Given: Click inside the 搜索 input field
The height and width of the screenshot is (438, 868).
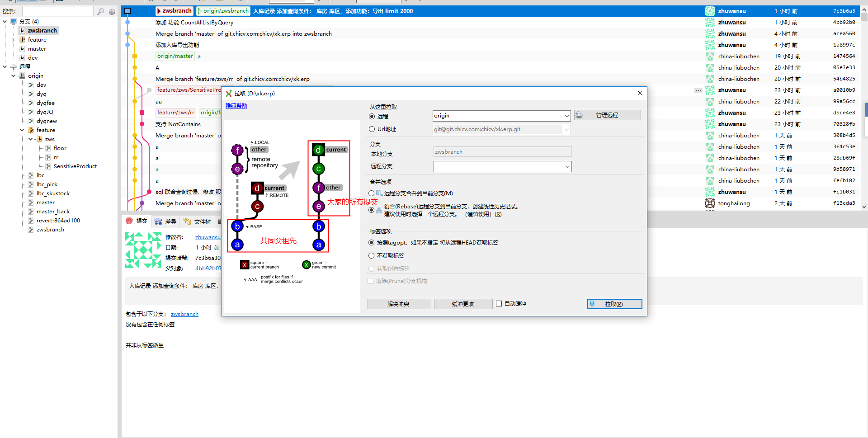Looking at the screenshot, I should pyautogui.click(x=58, y=11).
